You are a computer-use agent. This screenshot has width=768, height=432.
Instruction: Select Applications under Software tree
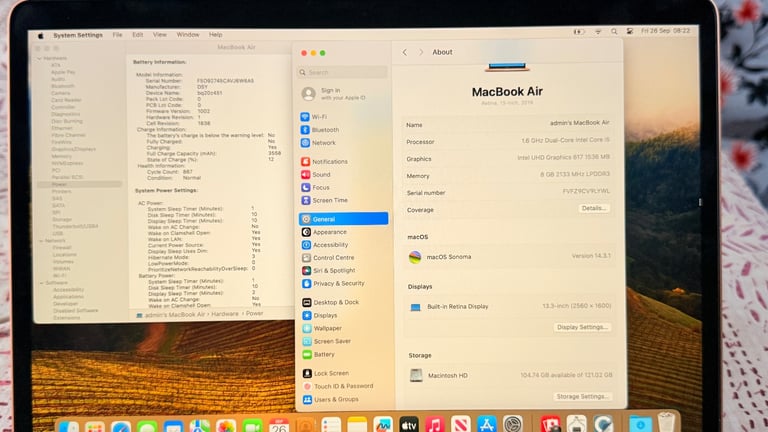[68, 297]
